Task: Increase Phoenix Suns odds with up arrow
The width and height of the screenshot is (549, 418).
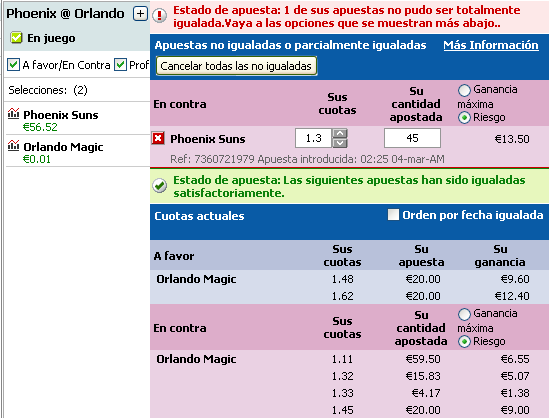Action: pyautogui.click(x=340, y=133)
